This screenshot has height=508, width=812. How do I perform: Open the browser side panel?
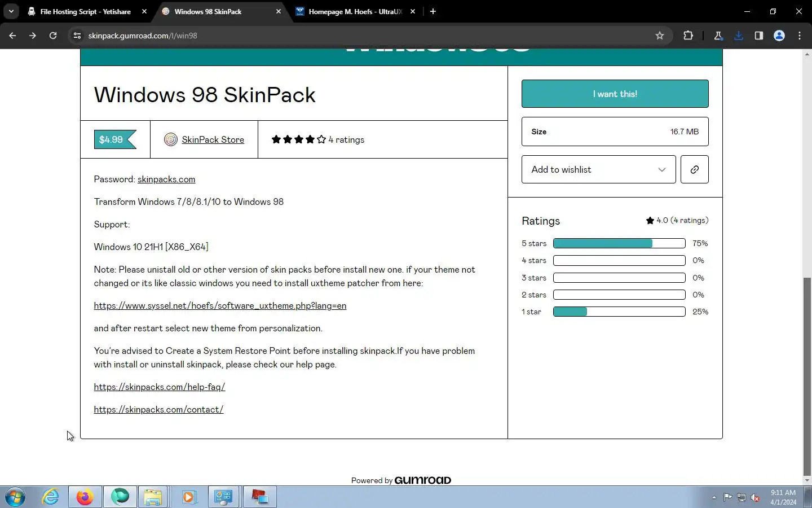click(x=759, y=36)
